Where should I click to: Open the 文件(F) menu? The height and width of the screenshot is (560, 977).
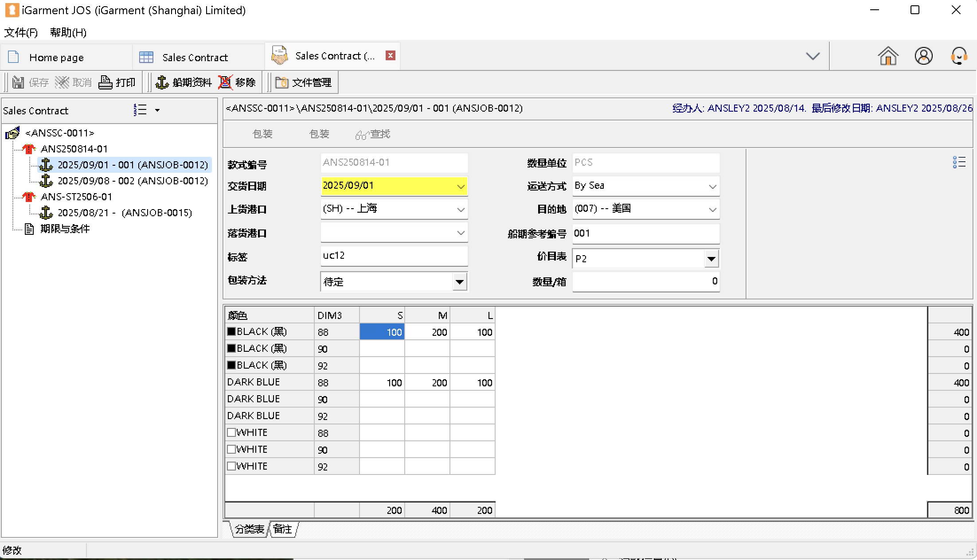[21, 32]
